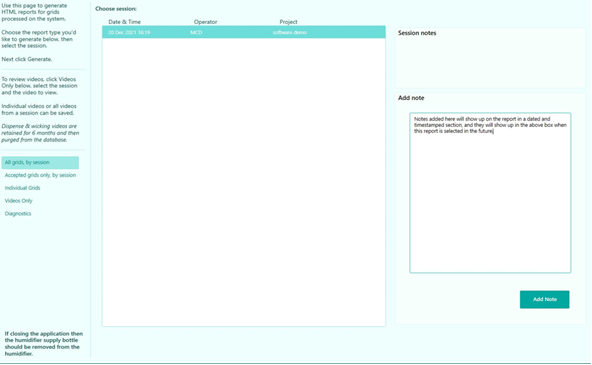Choose Accepted grids only, by session
The width and height of the screenshot is (592, 365).
(40, 175)
